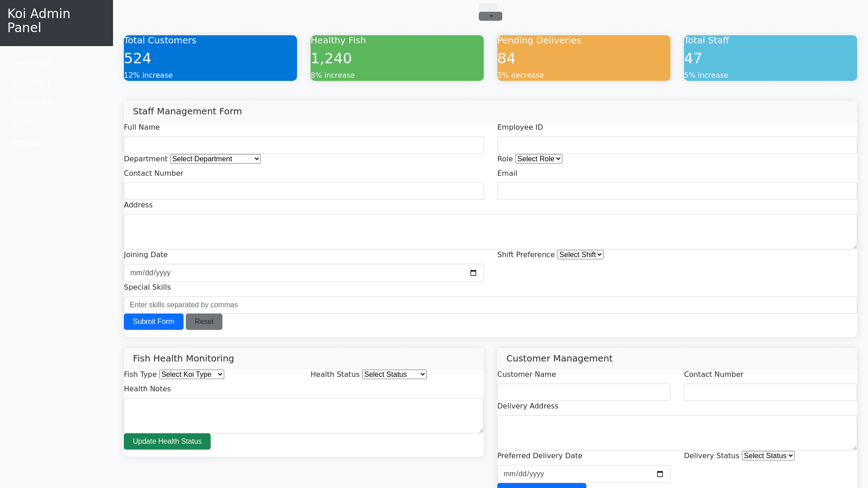Click the gray dropdown caret at top
The image size is (868, 488).
point(491,16)
